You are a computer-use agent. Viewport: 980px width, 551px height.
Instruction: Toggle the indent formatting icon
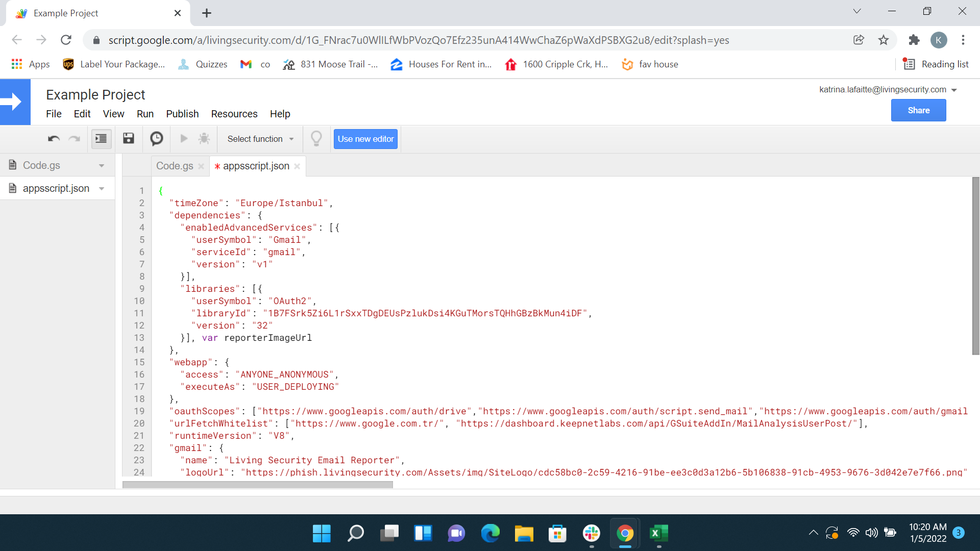[x=101, y=139]
